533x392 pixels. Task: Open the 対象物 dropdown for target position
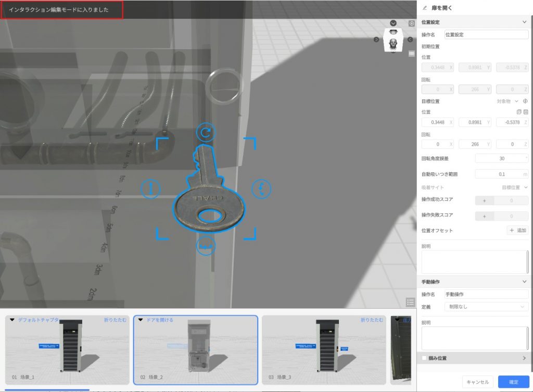click(x=507, y=102)
